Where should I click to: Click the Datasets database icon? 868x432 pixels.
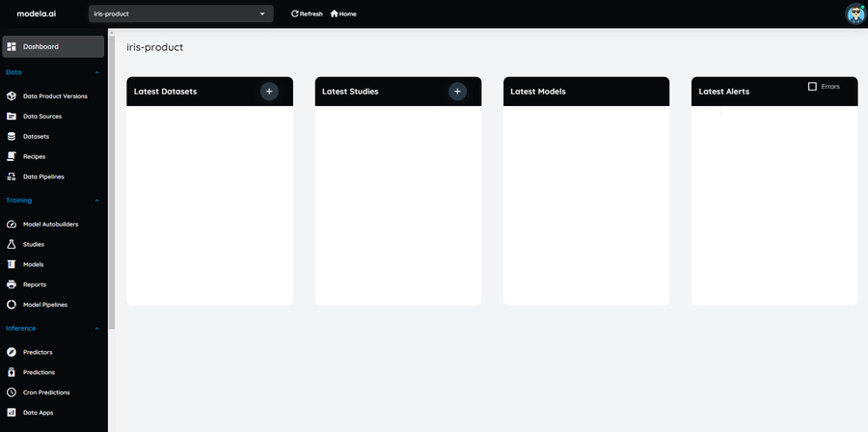(x=12, y=137)
